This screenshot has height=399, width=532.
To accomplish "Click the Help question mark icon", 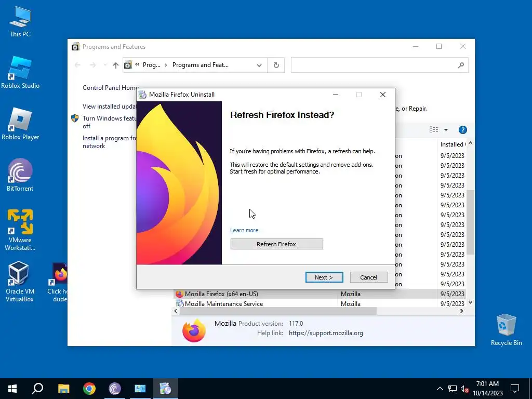I will 462,130.
